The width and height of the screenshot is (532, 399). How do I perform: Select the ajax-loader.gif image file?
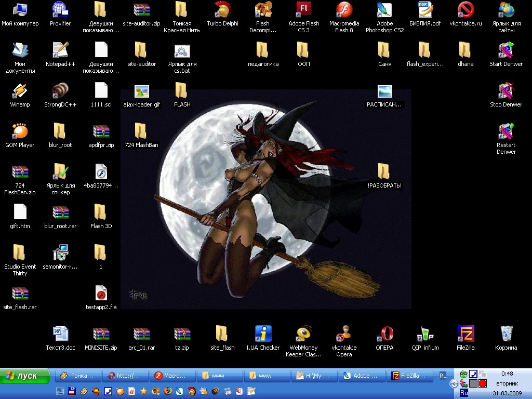coord(141,95)
